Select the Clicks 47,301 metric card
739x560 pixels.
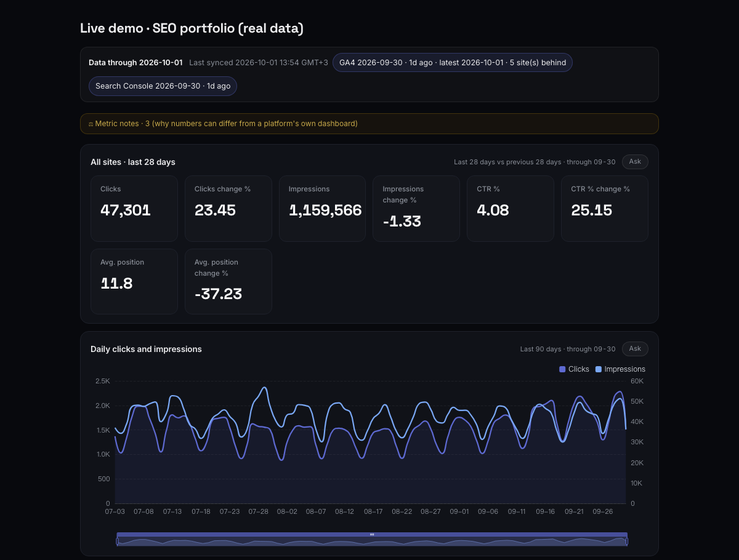click(x=134, y=209)
